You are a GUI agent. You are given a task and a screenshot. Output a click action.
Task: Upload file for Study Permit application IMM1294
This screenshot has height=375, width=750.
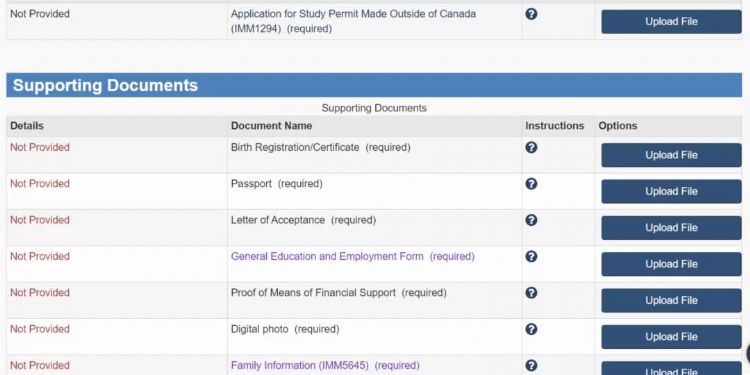pos(671,22)
